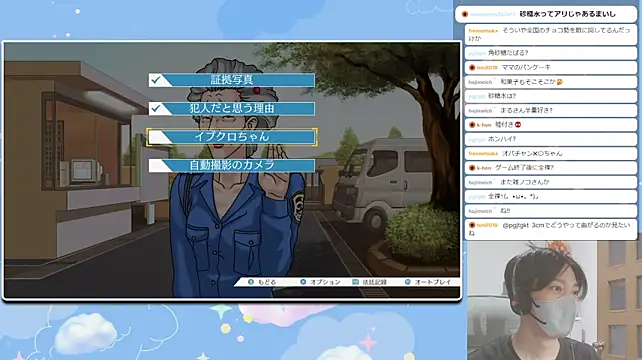Click the empty check area on the 自動撮影のカメラ option
This screenshot has width=642, height=360.
click(x=158, y=165)
